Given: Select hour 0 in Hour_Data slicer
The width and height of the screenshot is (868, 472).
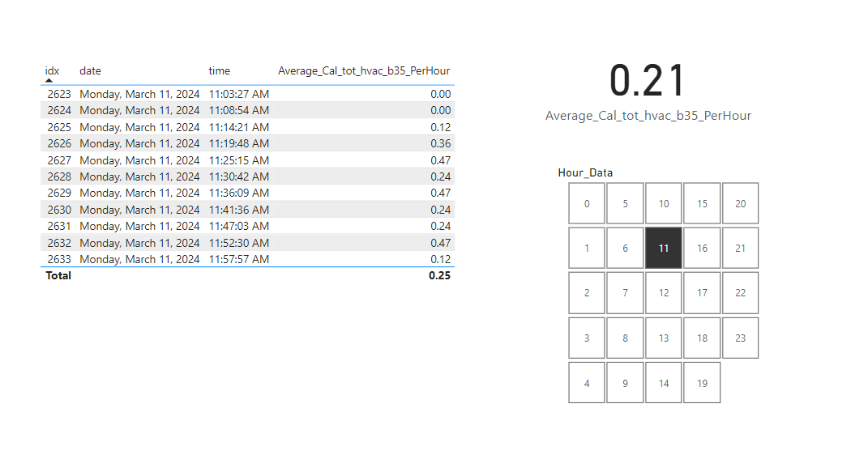Looking at the screenshot, I should [587, 203].
